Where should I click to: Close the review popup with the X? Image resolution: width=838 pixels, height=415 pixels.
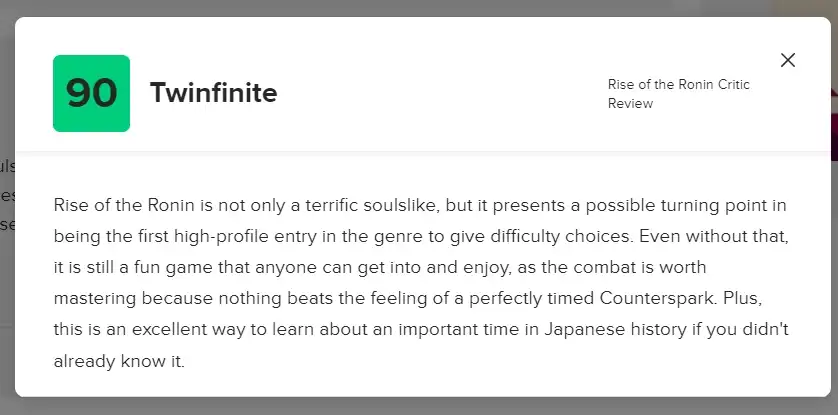788,60
